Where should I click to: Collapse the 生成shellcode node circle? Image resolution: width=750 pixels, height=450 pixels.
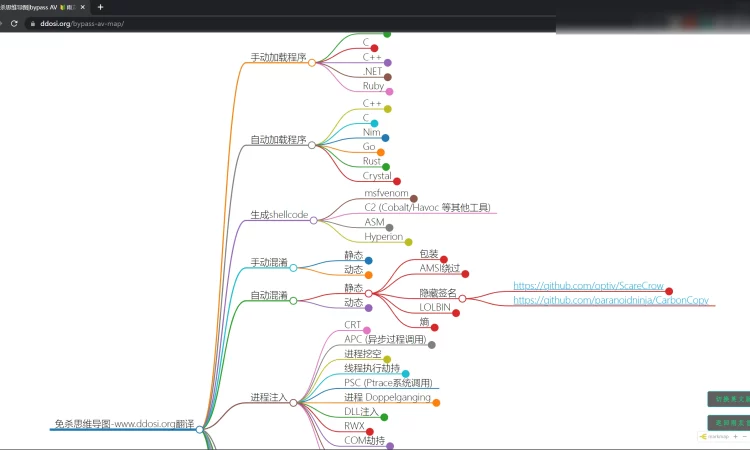pos(313,220)
